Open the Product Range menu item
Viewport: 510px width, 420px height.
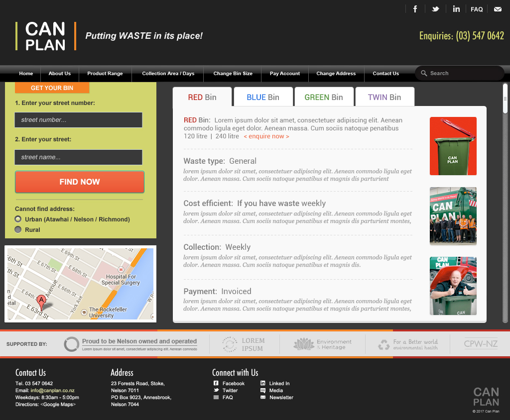point(105,74)
